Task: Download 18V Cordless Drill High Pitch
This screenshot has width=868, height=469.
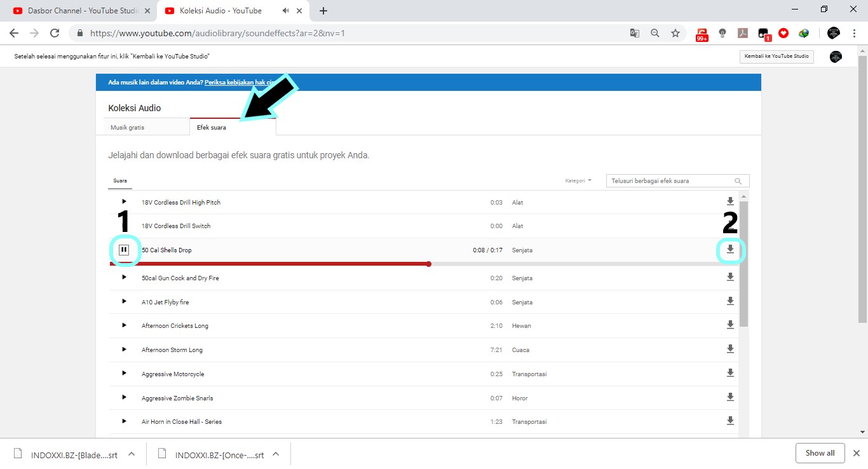Action: click(730, 202)
